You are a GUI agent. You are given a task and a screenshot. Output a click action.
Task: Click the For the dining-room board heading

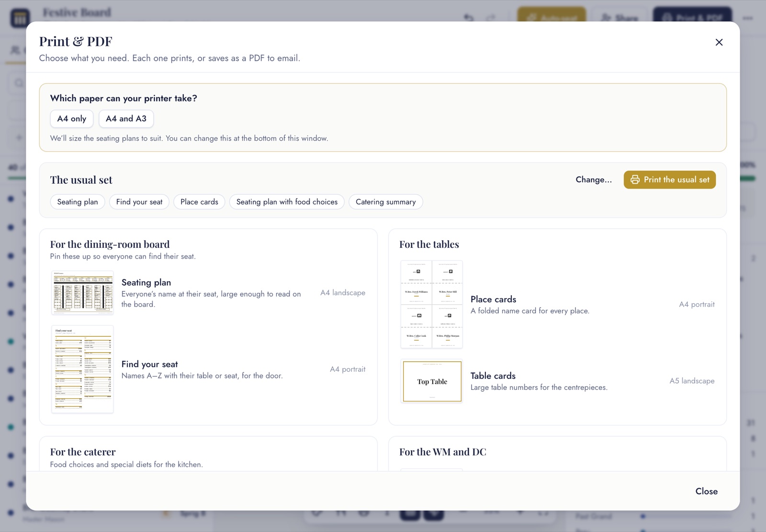pos(110,244)
